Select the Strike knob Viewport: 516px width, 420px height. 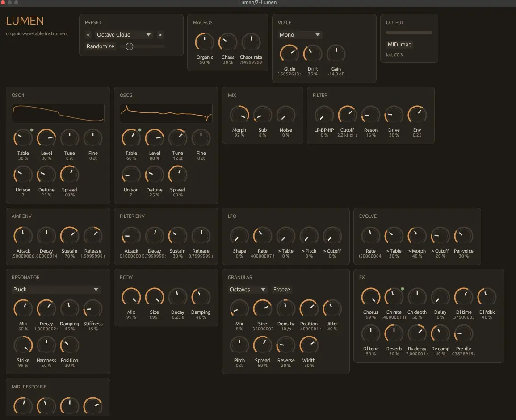click(x=23, y=345)
